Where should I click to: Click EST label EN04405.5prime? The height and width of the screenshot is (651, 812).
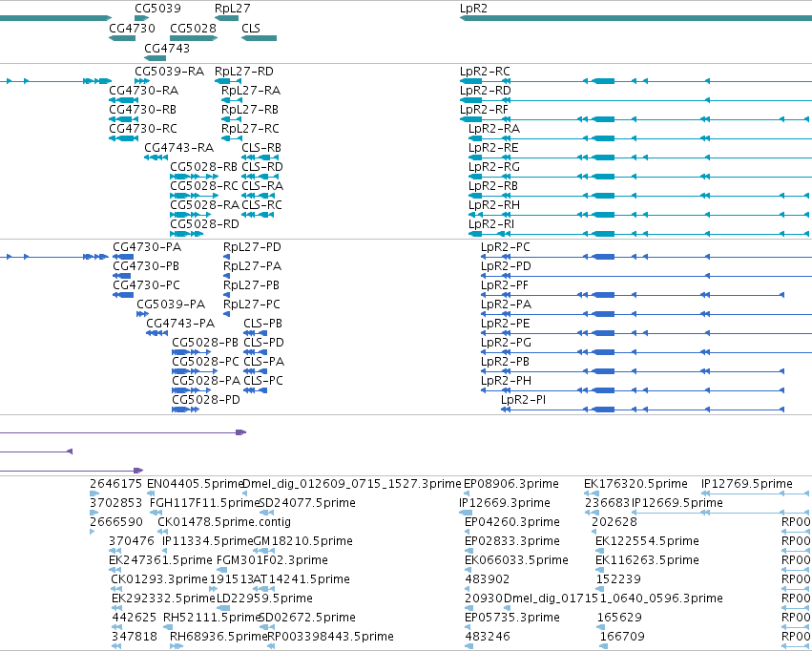196,484
